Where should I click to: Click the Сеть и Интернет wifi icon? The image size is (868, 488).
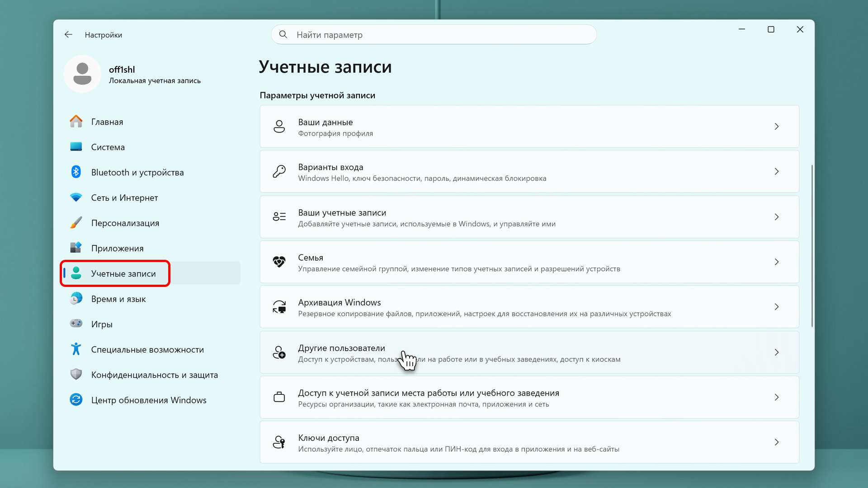click(76, 197)
